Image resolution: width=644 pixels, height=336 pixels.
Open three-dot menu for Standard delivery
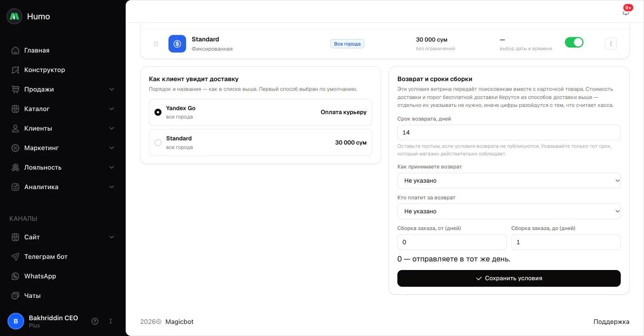click(611, 44)
